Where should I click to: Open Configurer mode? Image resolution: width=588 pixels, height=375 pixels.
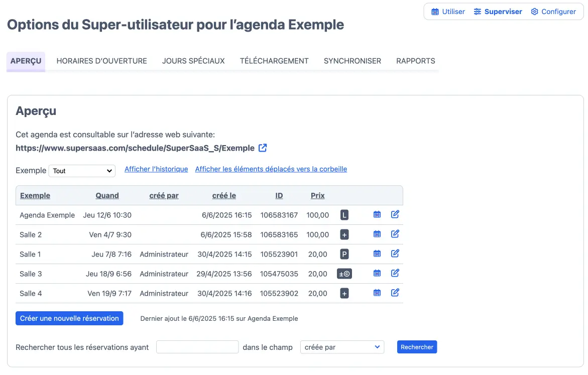pos(553,12)
